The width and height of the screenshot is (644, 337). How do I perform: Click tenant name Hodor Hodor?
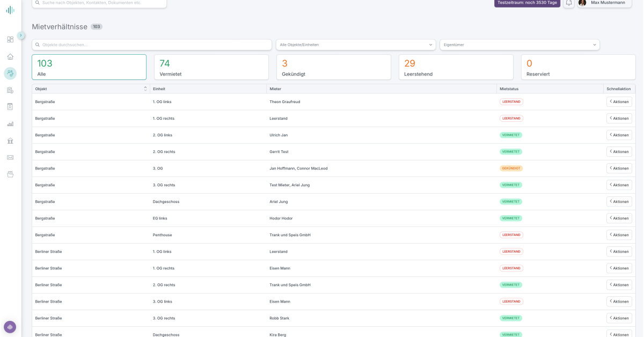[x=281, y=218]
